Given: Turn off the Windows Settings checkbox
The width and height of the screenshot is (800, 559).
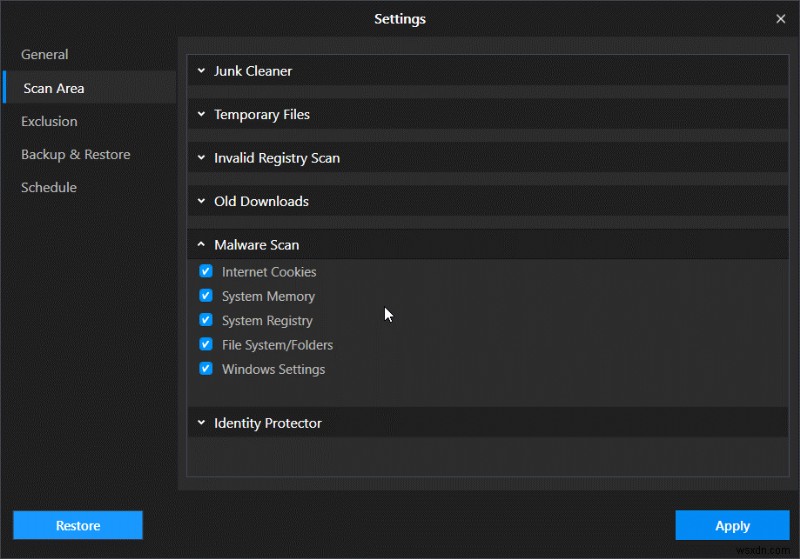Looking at the screenshot, I should tap(206, 369).
